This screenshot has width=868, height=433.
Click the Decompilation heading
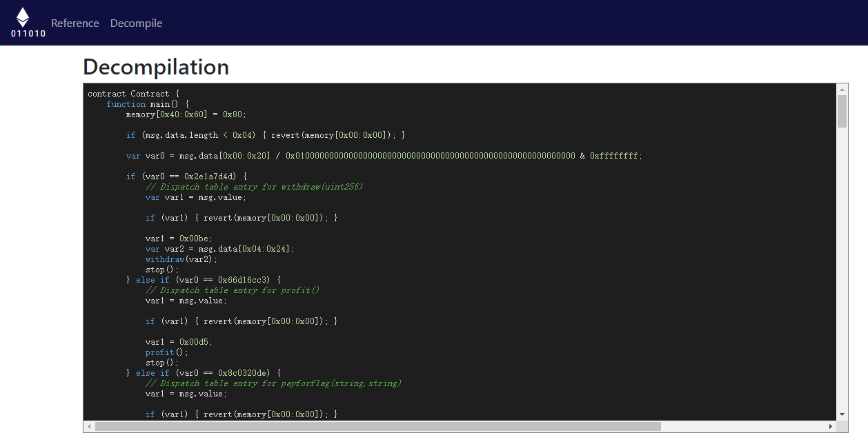pyautogui.click(x=156, y=67)
